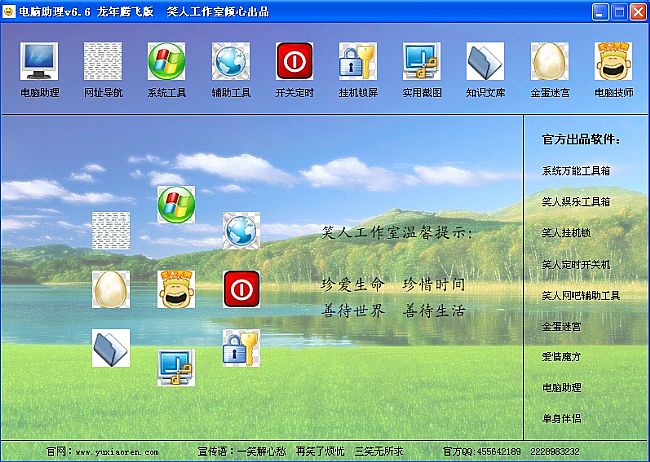Click unlabeled Windows orb icon over landscape
Screen dimensions: 650x462
pos(176,204)
